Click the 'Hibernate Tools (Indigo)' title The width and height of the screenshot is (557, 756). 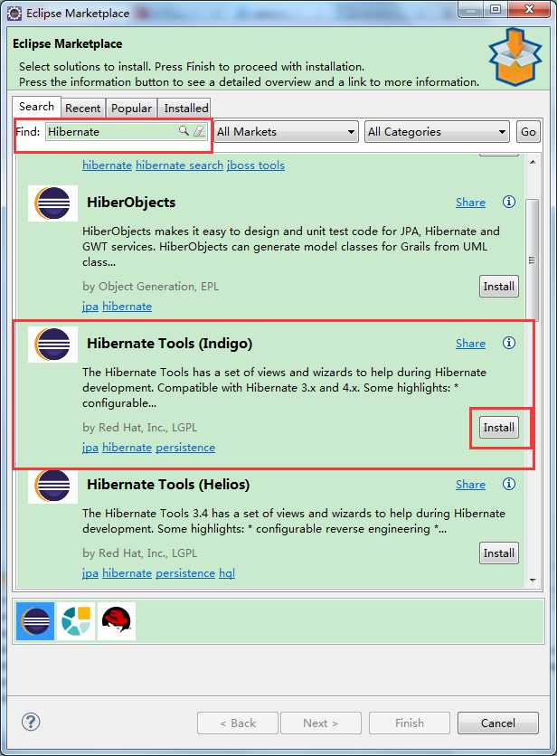[170, 344]
